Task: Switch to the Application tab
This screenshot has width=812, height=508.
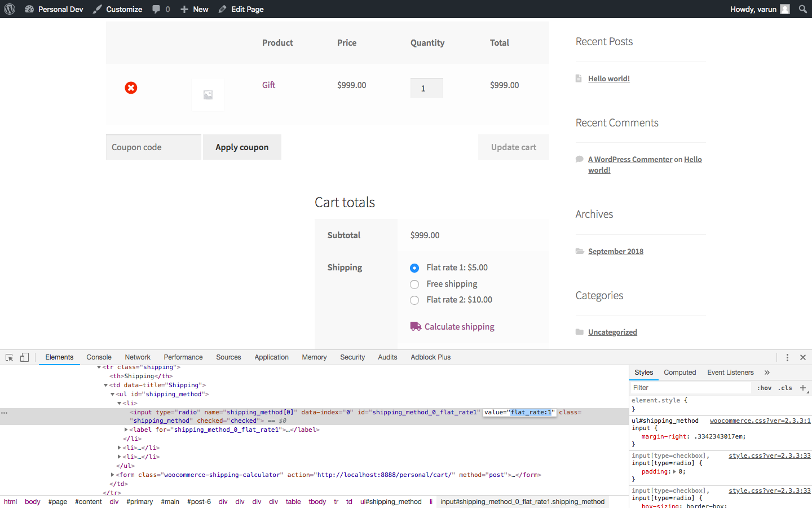Action: [x=271, y=357]
